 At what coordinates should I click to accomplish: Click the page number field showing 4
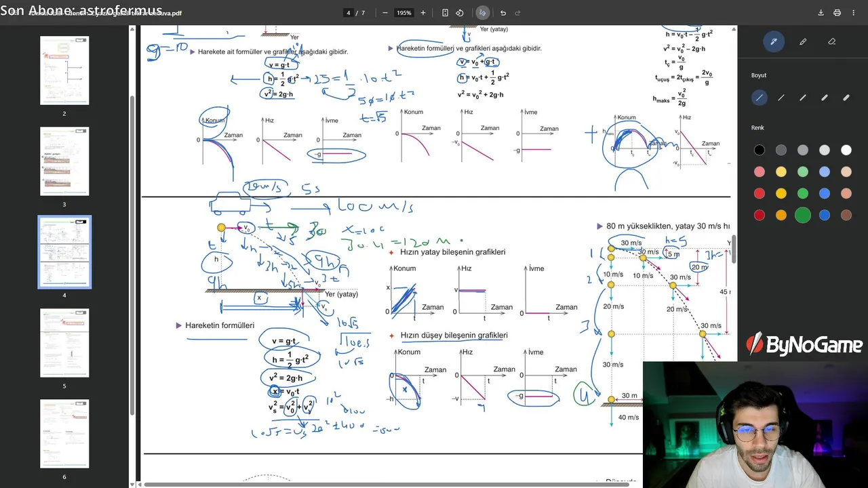[x=349, y=13]
